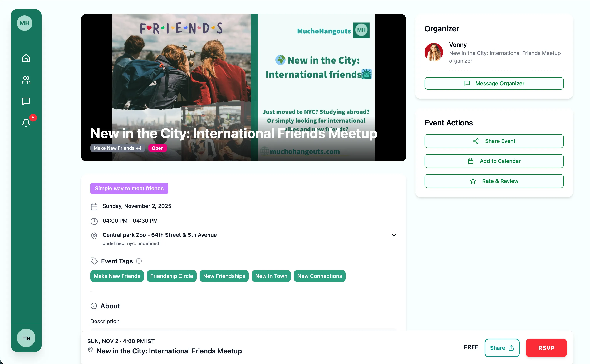
Task: Click the Ha avatar at sidebar bottom
Action: pyautogui.click(x=26, y=338)
